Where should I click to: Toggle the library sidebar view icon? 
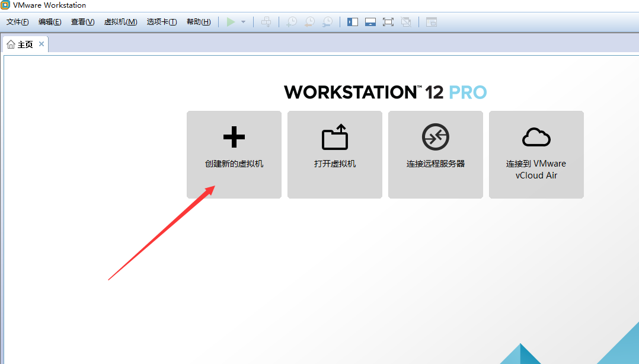(x=353, y=22)
